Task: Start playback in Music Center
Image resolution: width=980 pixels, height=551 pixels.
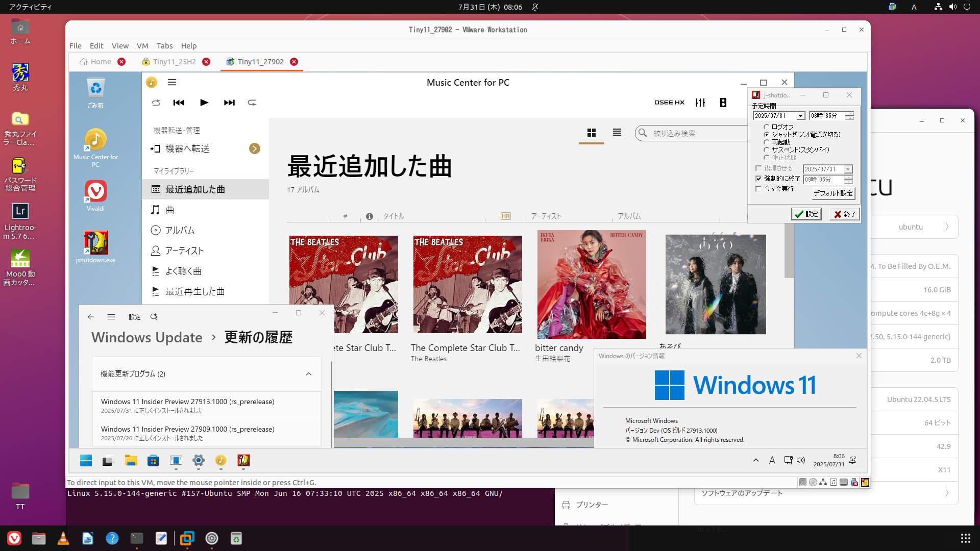Action: coord(204,103)
